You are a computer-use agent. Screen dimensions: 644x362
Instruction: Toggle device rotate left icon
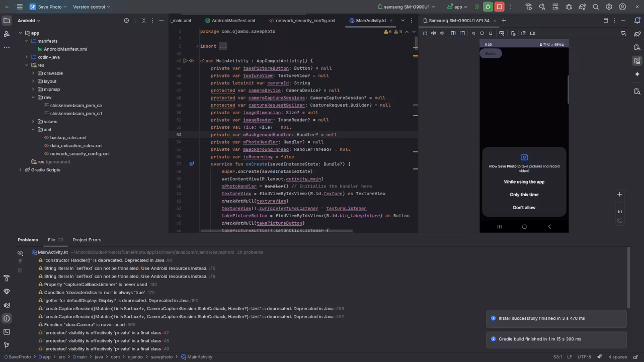coord(453,33)
